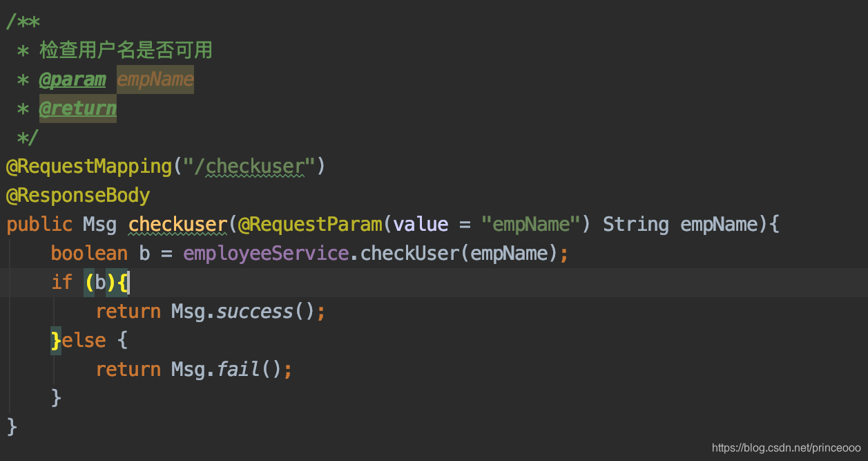The image size is (868, 461).
Task: Click the Chinese comment line 检查用户名是否可用
Action: (126, 50)
